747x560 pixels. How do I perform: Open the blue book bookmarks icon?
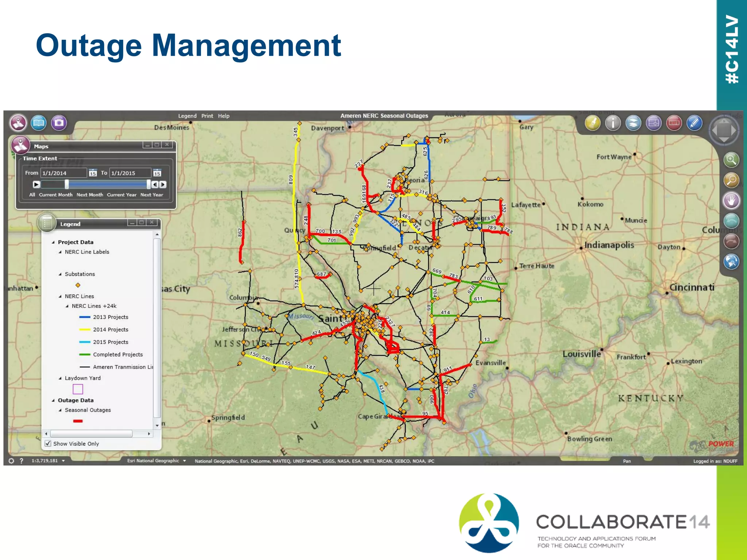pyautogui.click(x=38, y=123)
